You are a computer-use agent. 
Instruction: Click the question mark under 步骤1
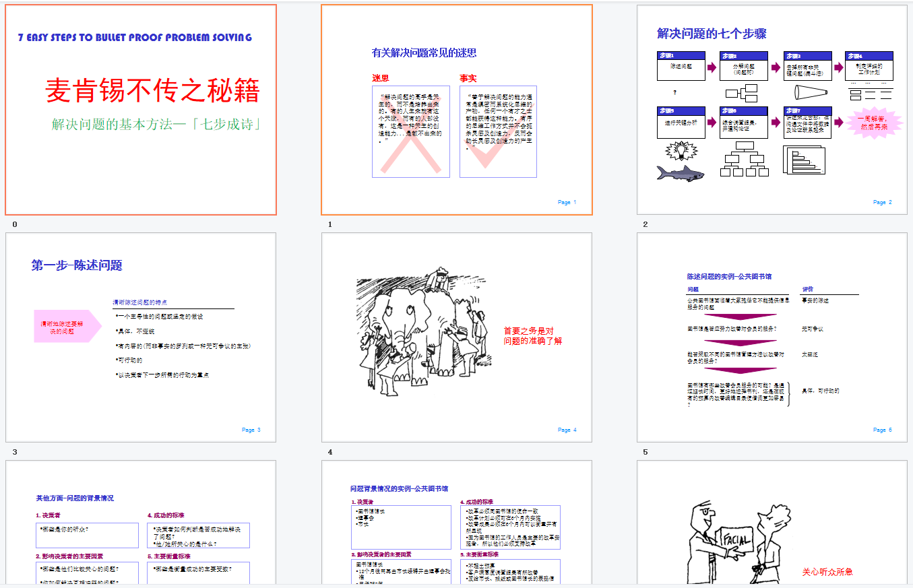point(676,92)
